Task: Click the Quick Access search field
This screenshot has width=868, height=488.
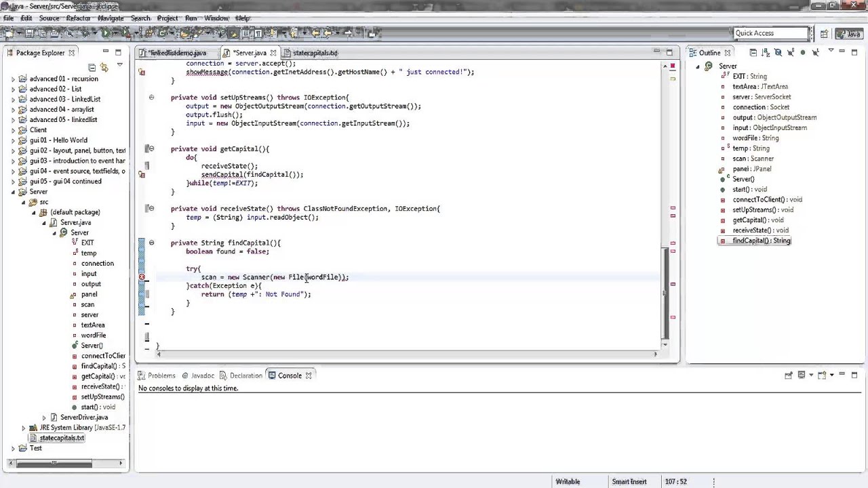Action: tap(770, 33)
